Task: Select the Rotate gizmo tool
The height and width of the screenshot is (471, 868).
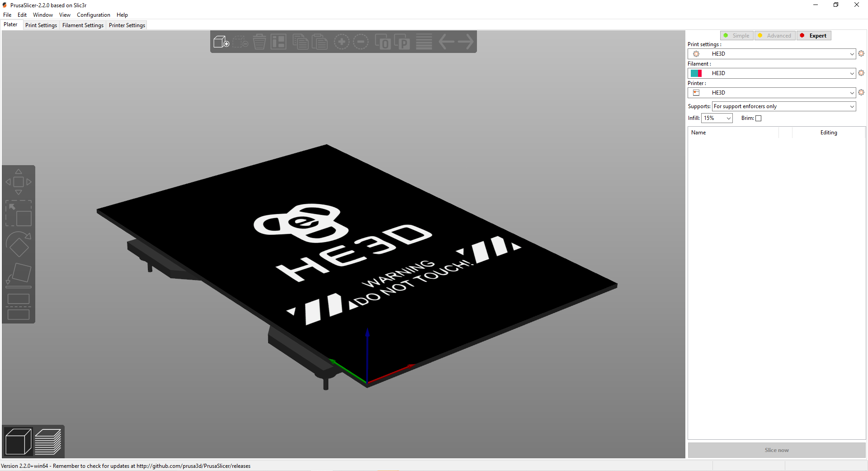Action: pyautogui.click(x=19, y=244)
